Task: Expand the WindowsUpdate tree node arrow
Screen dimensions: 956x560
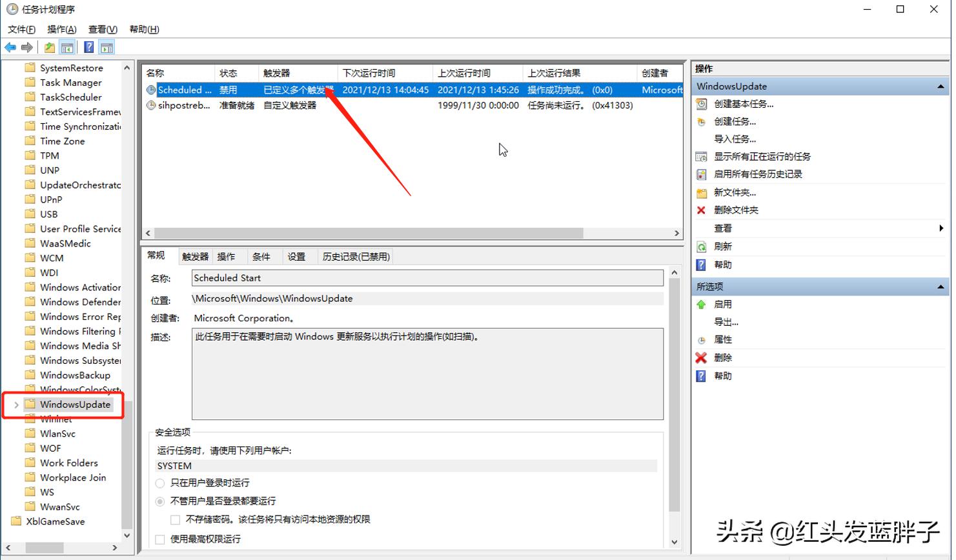Action: [15, 405]
